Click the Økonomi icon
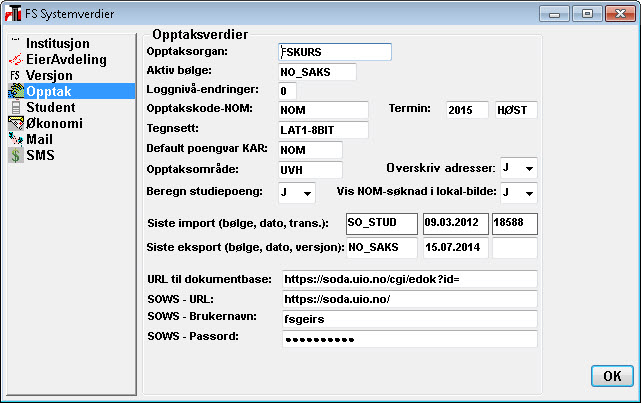This screenshot has height=403, width=641. (16, 123)
